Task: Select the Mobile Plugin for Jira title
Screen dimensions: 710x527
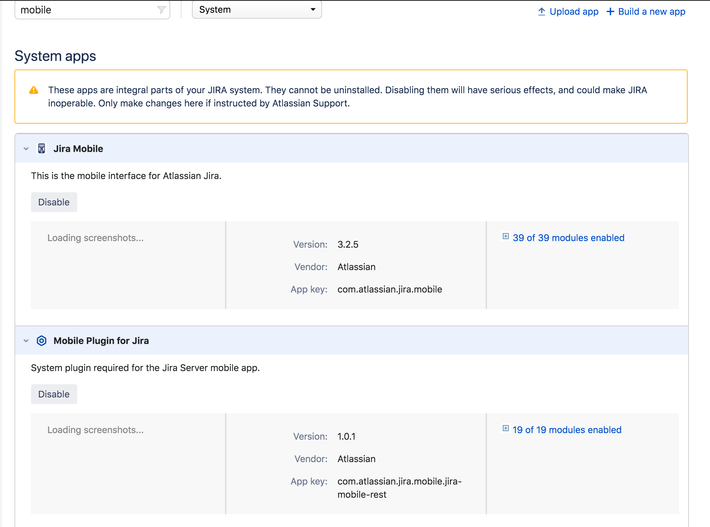Action: (x=101, y=341)
